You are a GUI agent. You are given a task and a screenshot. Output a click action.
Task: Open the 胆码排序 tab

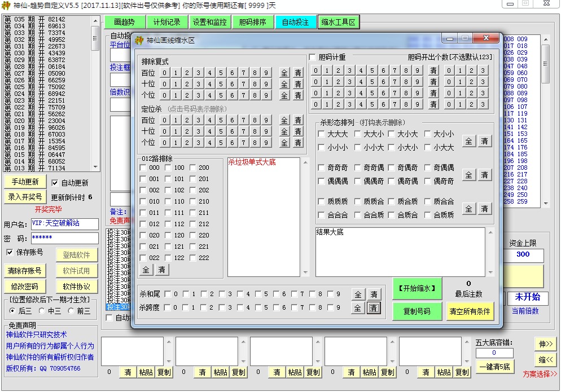pyautogui.click(x=252, y=23)
